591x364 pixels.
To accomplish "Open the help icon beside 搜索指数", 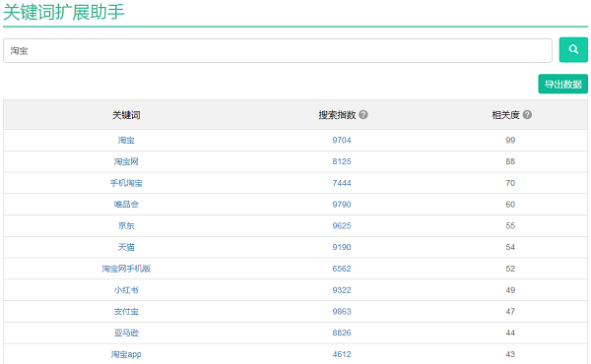I will tap(363, 115).
